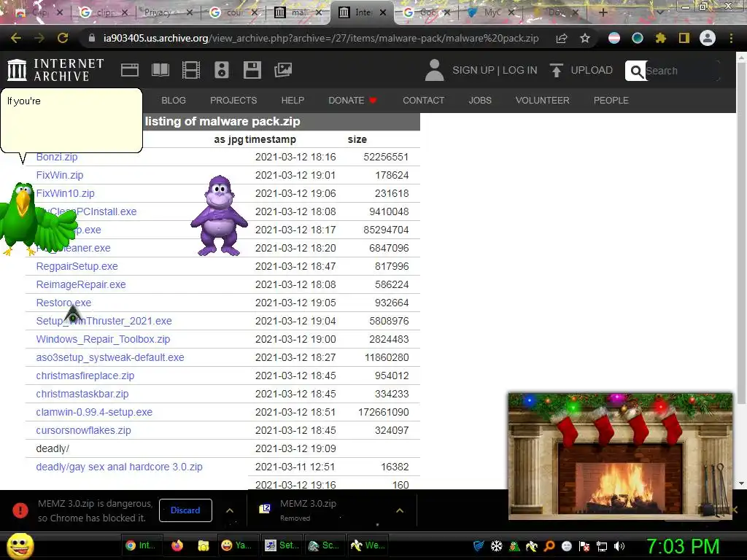Open Internet Archive Software floppy icon

[x=252, y=70]
